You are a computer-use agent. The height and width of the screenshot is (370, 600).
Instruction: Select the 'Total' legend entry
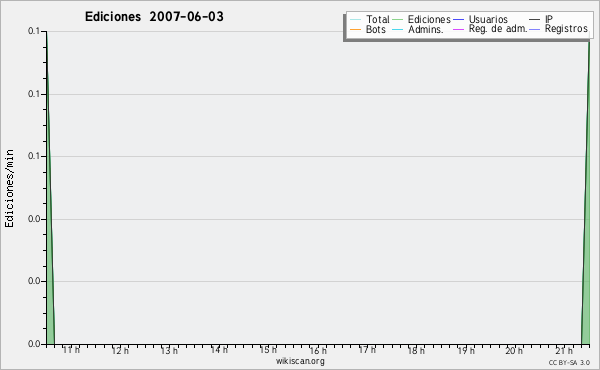point(370,19)
